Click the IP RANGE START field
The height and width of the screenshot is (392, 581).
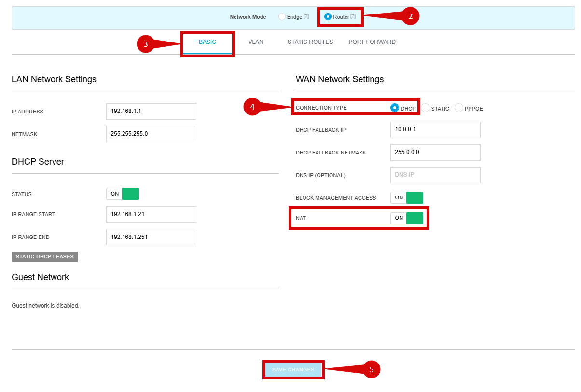coord(151,214)
